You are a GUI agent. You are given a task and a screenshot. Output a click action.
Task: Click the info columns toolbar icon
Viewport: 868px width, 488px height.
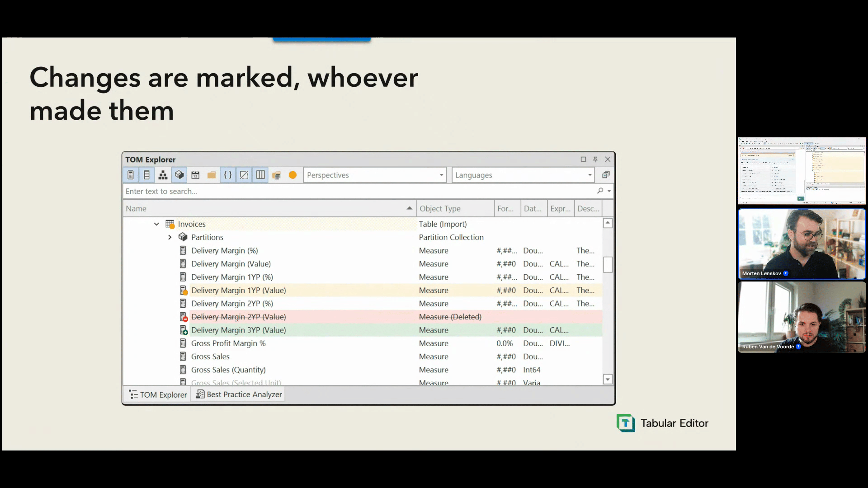pyautogui.click(x=260, y=175)
